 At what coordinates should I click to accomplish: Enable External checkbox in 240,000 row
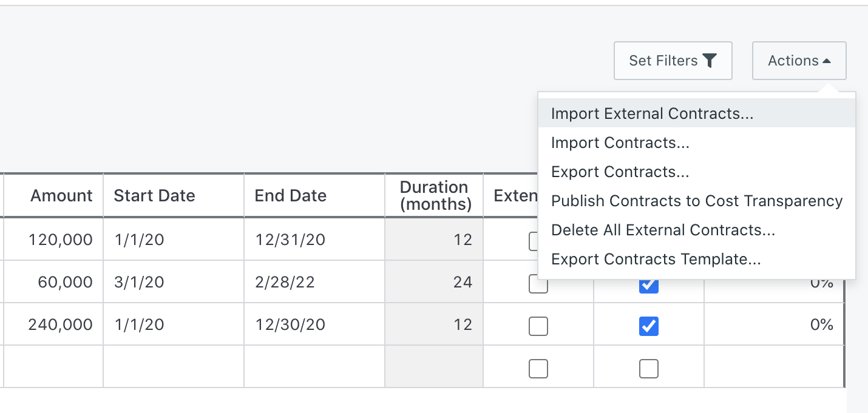point(538,326)
